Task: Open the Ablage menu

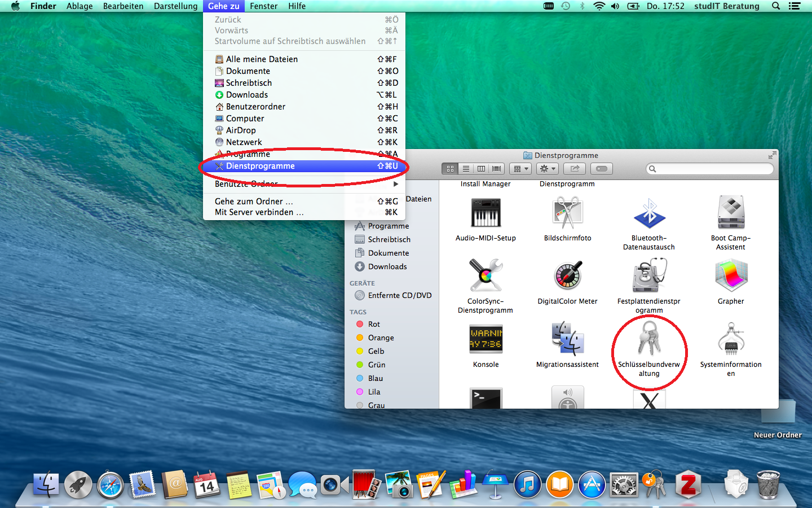Action: pyautogui.click(x=80, y=6)
